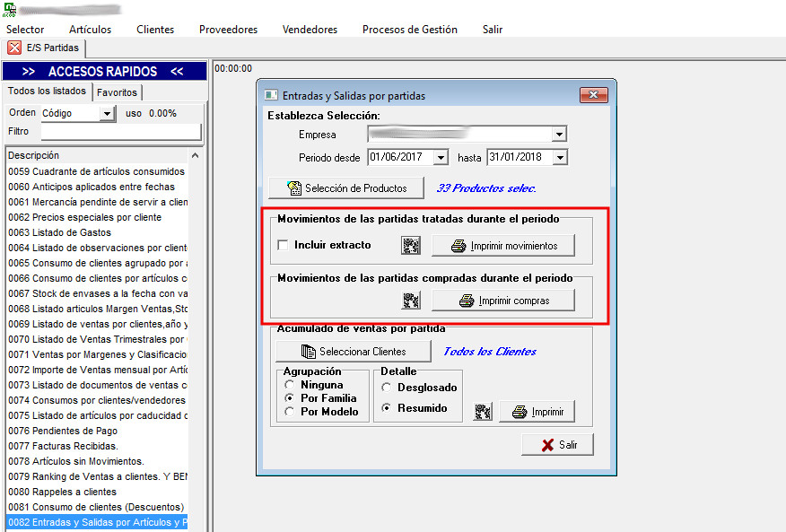Screen dimensions: 786x532
Task: Click the Periodo desde date field
Action: click(400, 157)
